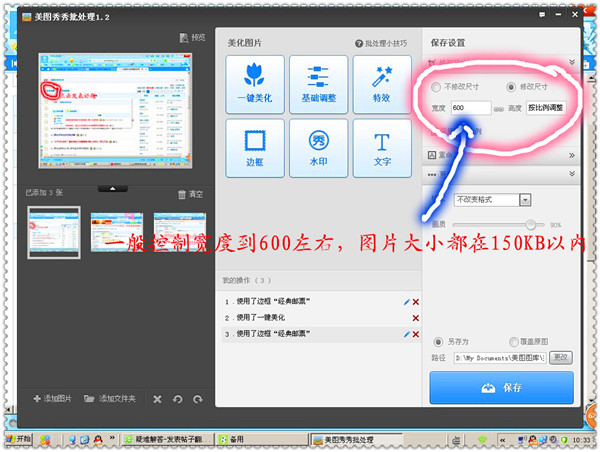This screenshot has height=452, width=600.
Task: Edit operation 1 经典邮票 with pencil icon
Action: [406, 302]
